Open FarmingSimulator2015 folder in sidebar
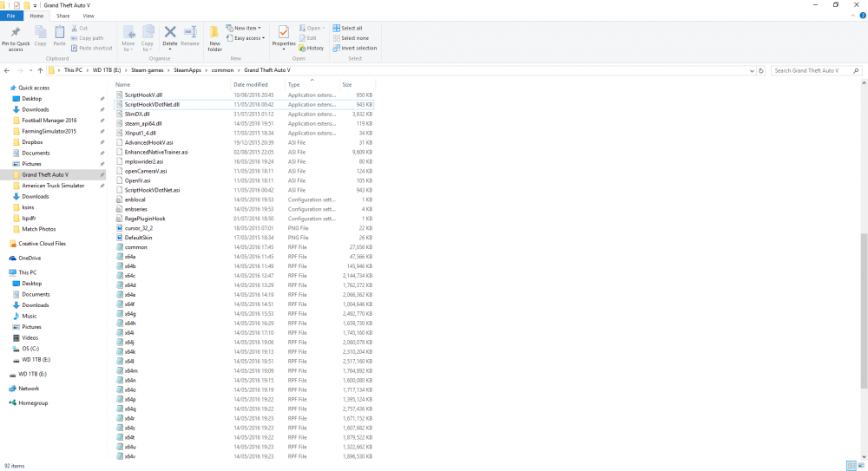 (49, 131)
